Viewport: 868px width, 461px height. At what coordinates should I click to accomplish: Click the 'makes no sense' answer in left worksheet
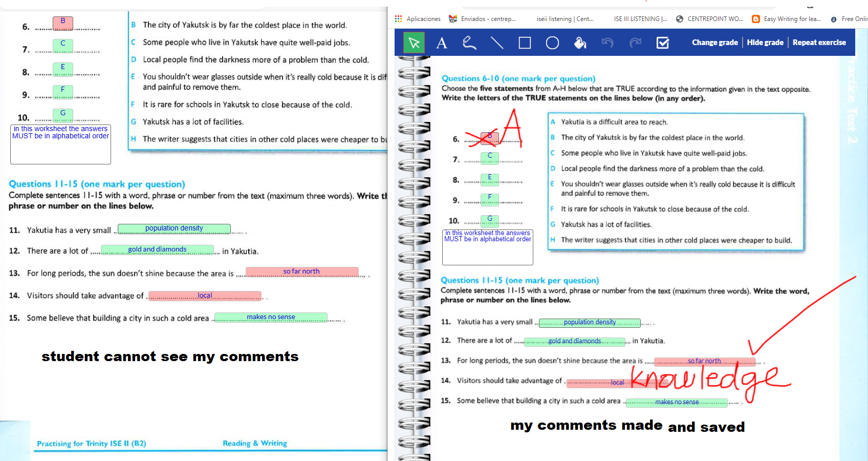click(271, 317)
